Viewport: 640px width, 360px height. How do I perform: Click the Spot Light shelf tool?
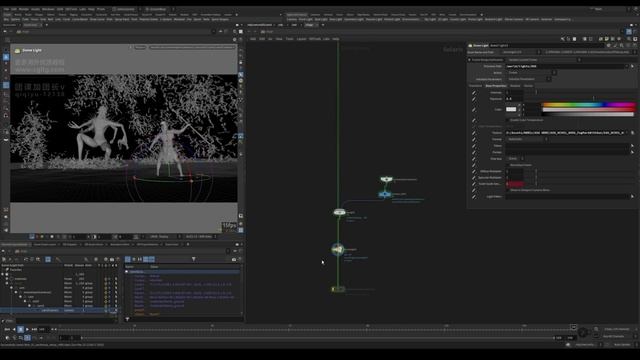coord(321,19)
